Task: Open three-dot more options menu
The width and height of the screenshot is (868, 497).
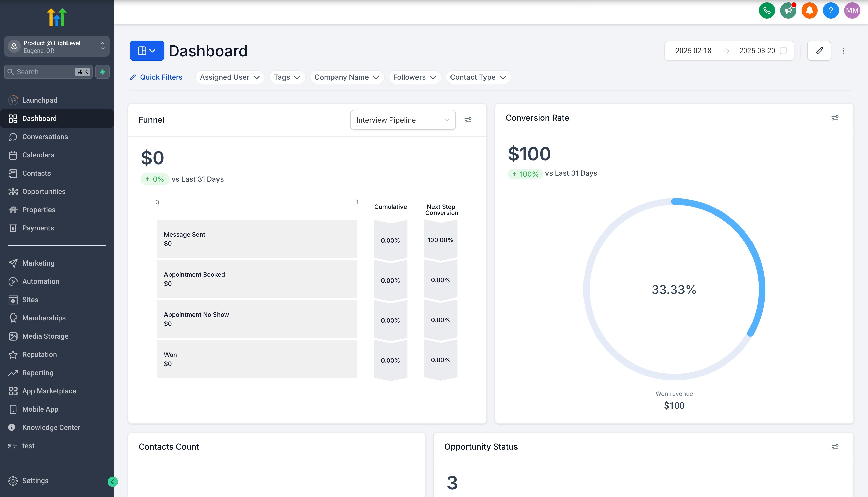Action: coord(843,51)
